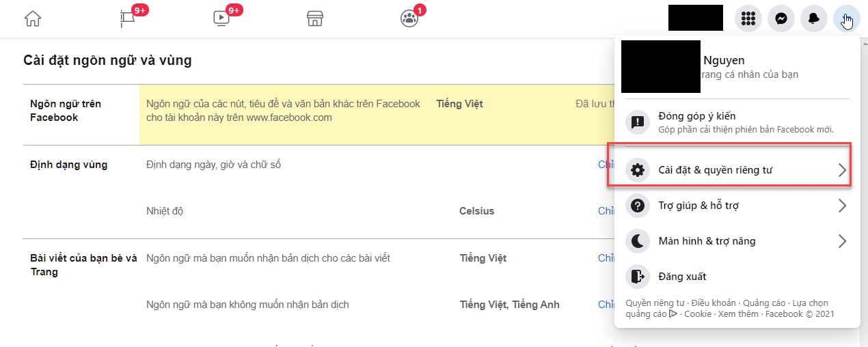The width and height of the screenshot is (868, 347).
Task: Open notifications bell icon
Action: click(x=814, y=18)
